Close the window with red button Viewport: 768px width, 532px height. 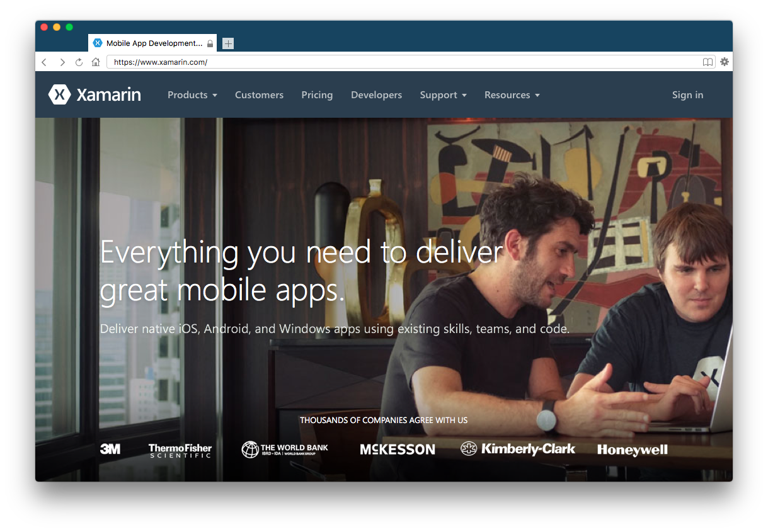coord(44,27)
